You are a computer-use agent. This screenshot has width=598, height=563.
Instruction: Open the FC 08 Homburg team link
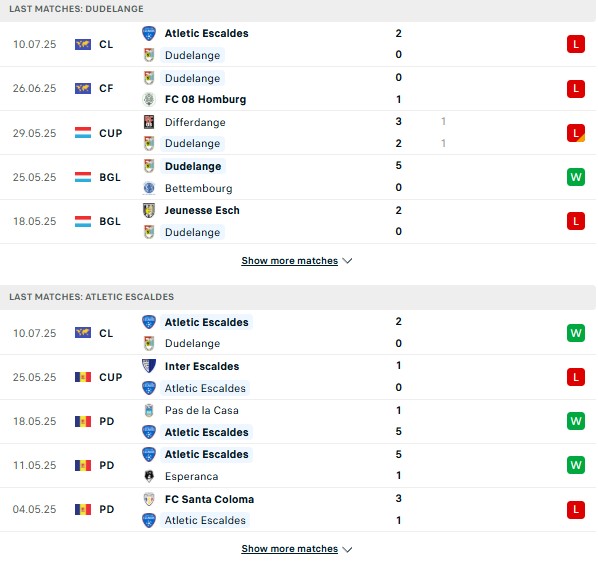(x=205, y=100)
